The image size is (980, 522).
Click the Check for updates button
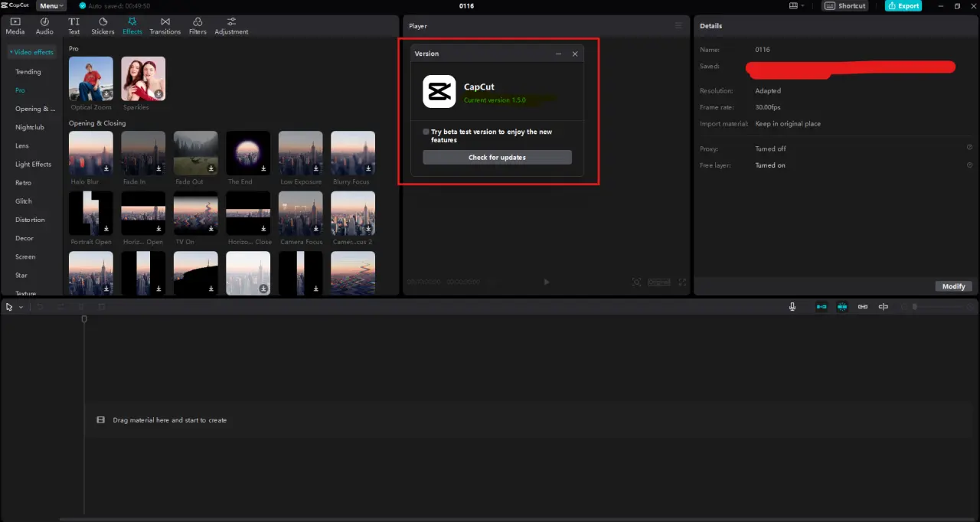[497, 157]
